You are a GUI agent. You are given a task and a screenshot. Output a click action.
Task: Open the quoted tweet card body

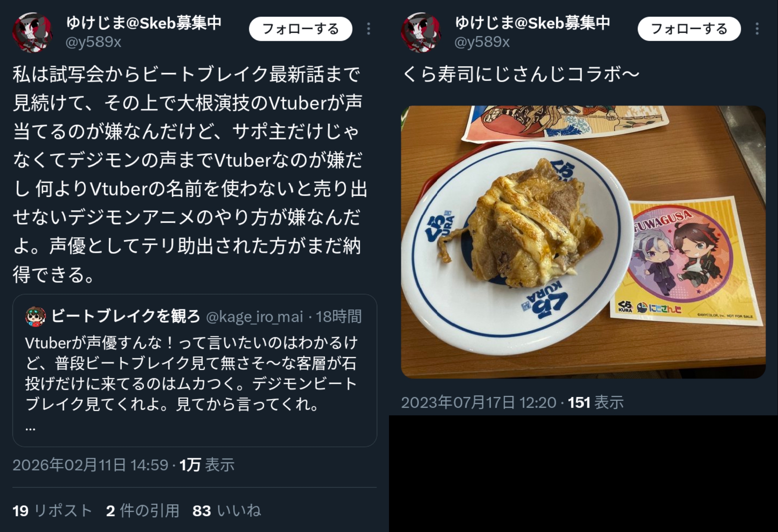point(194,370)
